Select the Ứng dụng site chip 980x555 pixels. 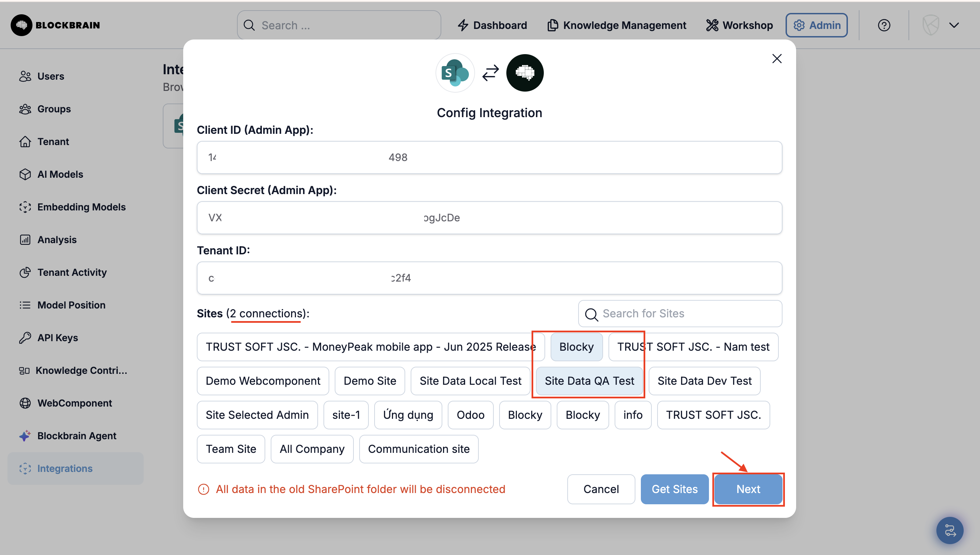[408, 415]
